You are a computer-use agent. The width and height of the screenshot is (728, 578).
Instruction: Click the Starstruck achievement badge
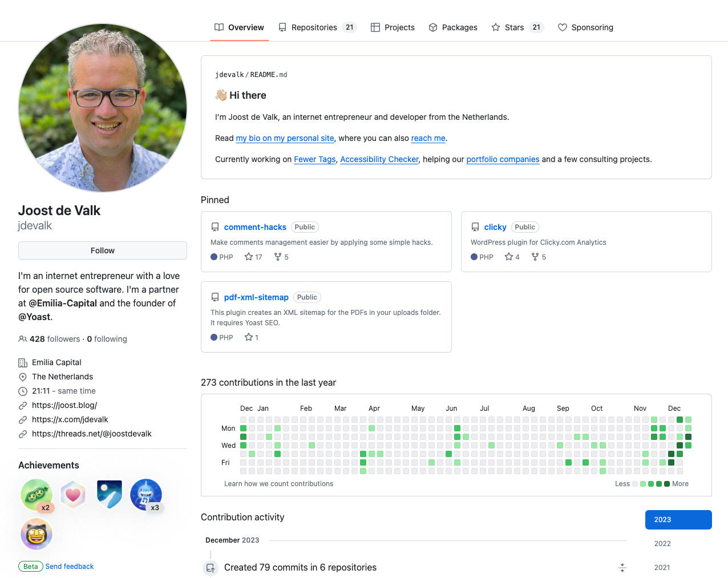coord(37,534)
